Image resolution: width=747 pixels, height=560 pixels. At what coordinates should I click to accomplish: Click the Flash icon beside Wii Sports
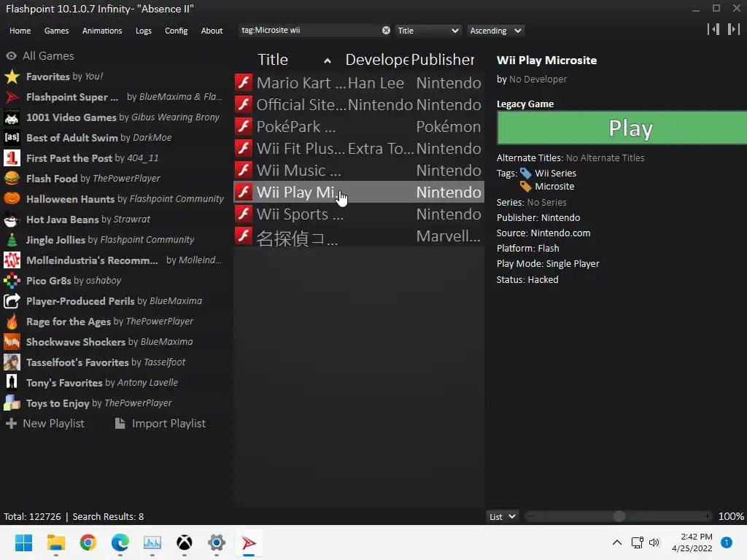244,214
